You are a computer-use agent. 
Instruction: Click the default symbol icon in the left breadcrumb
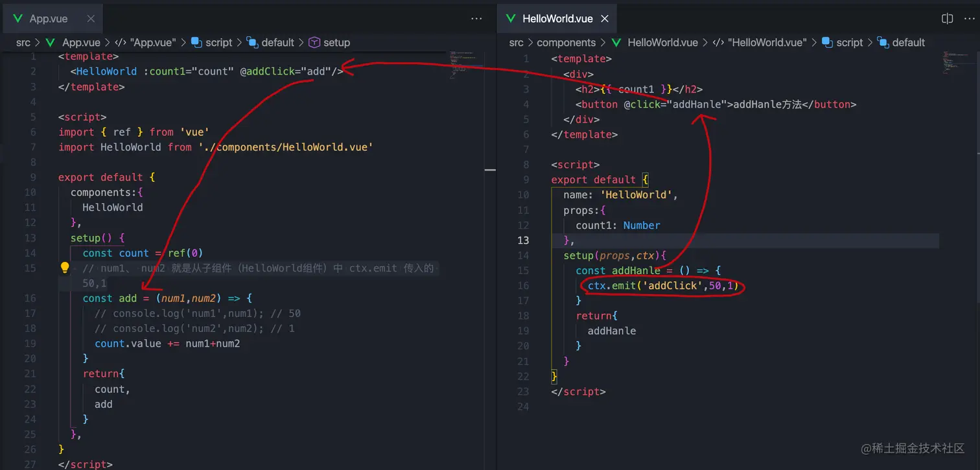(252, 43)
